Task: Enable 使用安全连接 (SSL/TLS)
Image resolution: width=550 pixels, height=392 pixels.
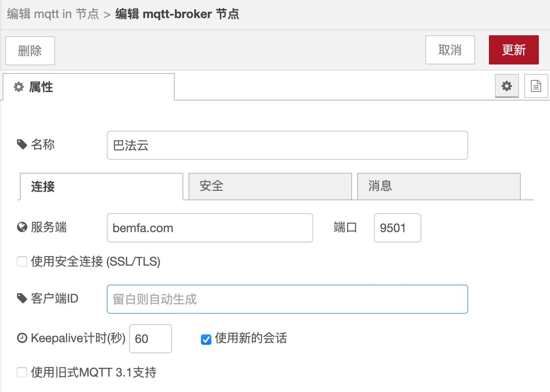Action: pyautogui.click(x=22, y=261)
